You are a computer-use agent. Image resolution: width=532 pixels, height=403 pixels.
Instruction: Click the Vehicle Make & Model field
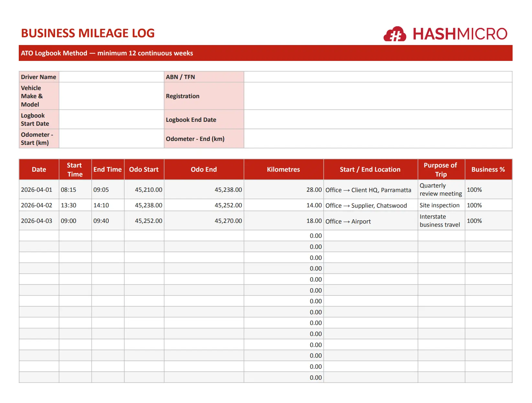point(111,96)
